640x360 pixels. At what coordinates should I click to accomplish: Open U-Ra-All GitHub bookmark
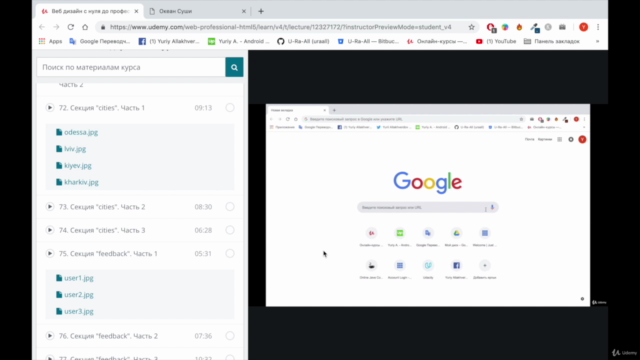(303, 41)
